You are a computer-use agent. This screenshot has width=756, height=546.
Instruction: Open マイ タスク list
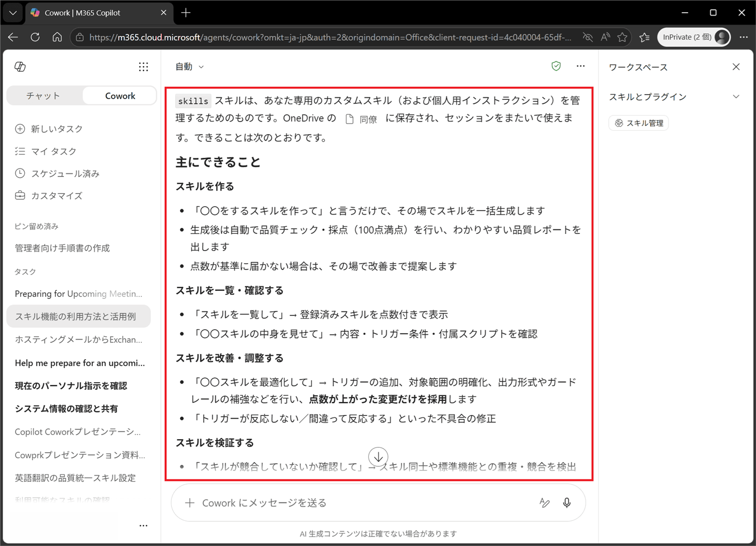click(46, 151)
